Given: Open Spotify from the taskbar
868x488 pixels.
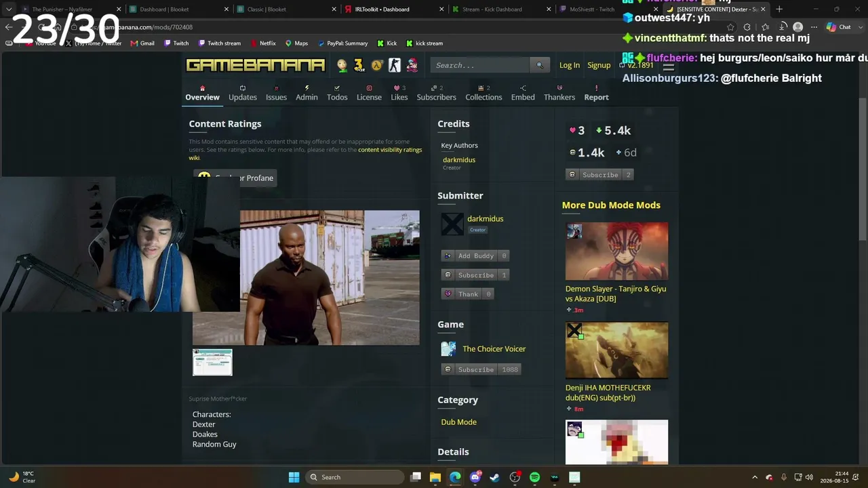Looking at the screenshot, I should coord(534,477).
